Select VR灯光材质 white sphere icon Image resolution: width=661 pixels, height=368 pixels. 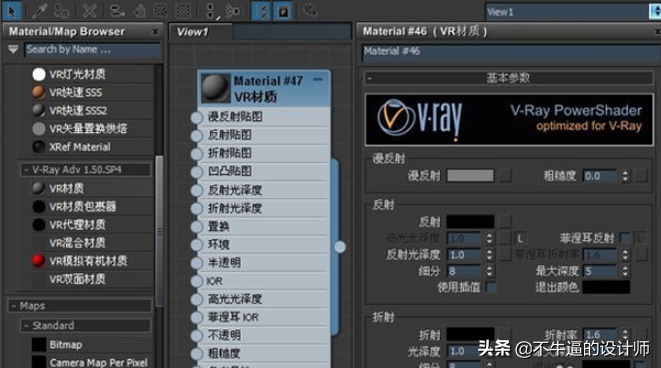coord(39,74)
